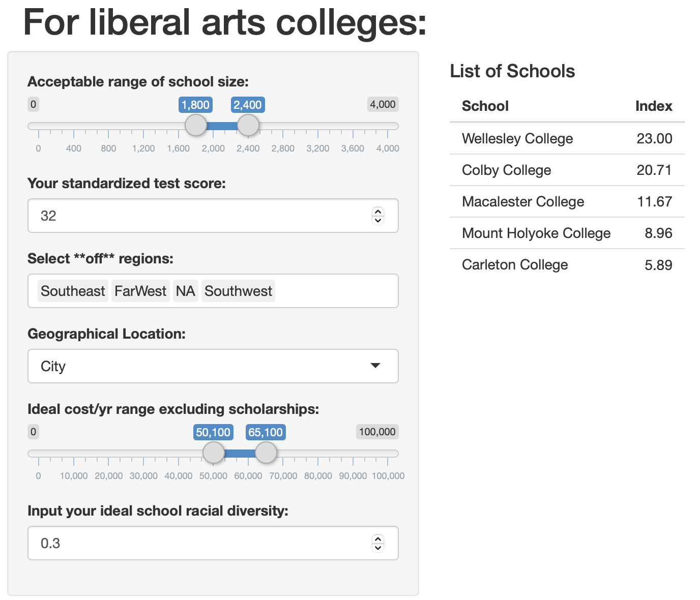Select the Southeast region tag
Screen dimensions: 700x600
[x=73, y=291]
